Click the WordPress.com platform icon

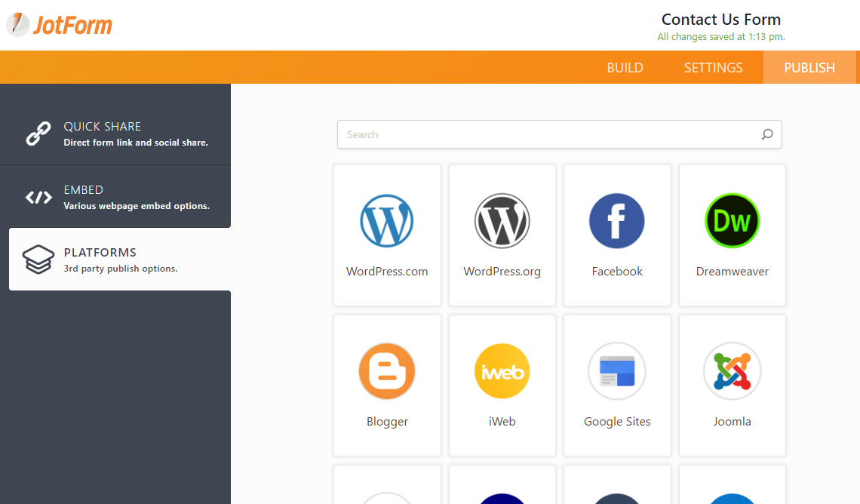click(387, 221)
